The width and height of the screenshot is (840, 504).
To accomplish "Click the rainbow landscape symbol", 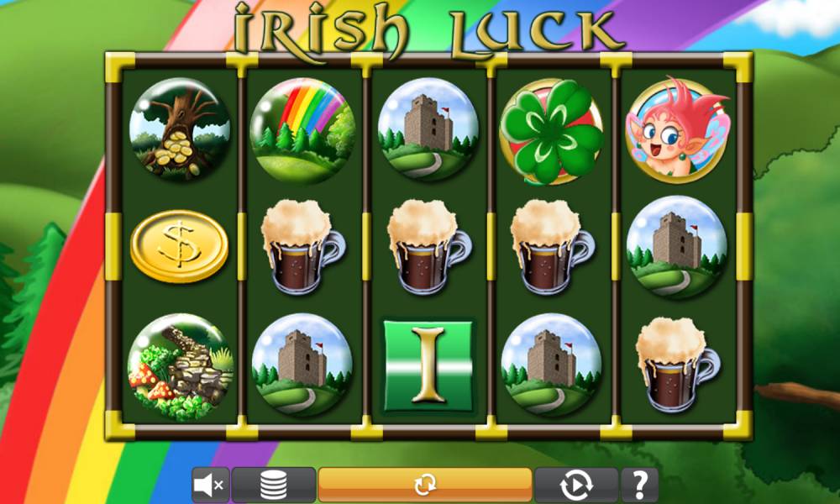I will (x=302, y=131).
